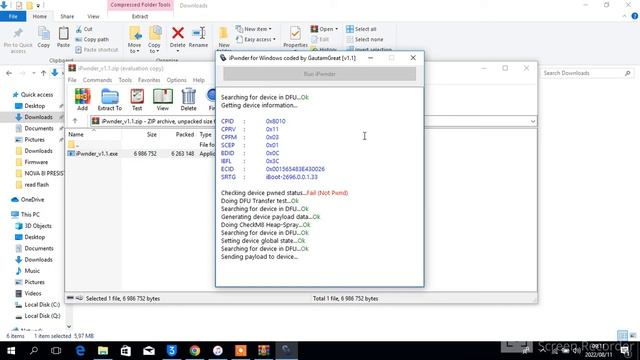Open Easy access dropdown
The width and height of the screenshot is (640, 360).
[x=256, y=39]
